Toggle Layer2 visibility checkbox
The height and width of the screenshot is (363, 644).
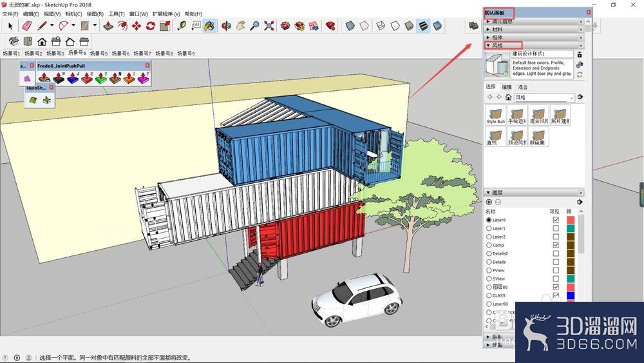556,237
